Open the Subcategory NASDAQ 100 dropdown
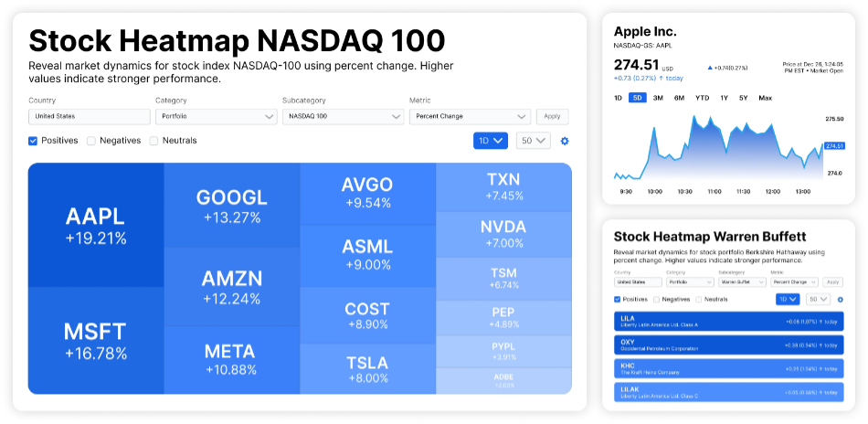The image size is (868, 424). (343, 117)
